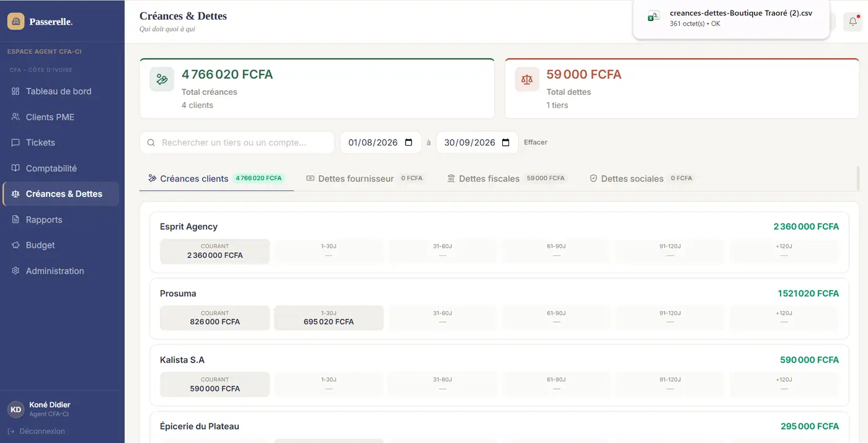
Task: Click the 4 766 020 FCFA total créances value
Action: pos(227,74)
